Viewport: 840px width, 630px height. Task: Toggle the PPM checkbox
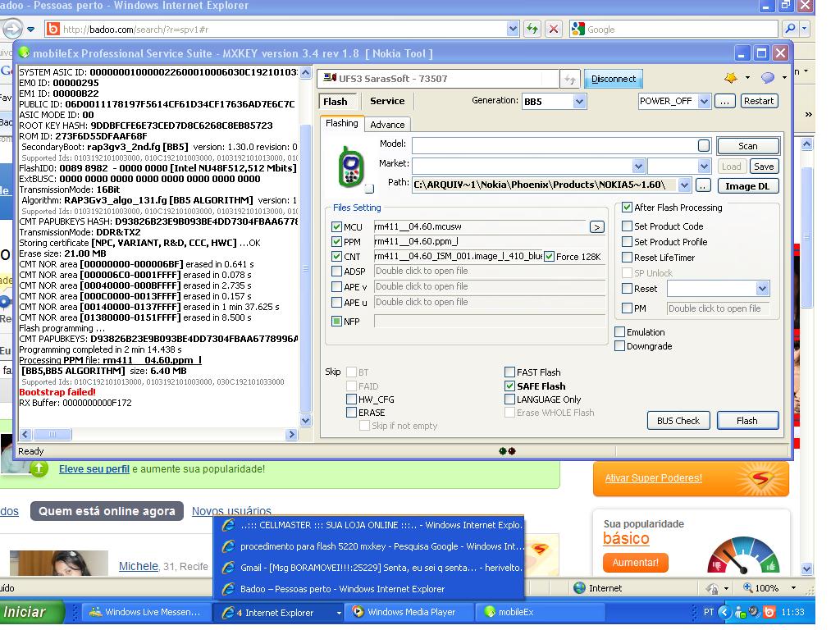point(336,242)
